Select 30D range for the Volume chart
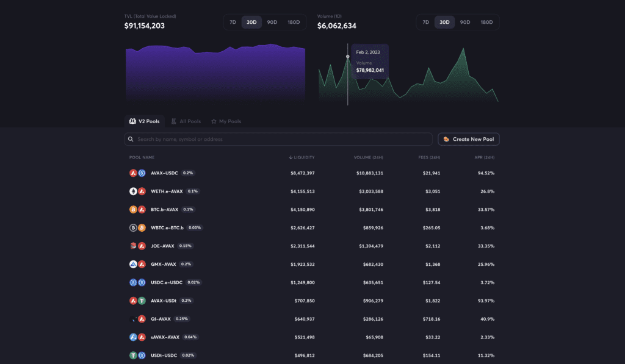Screen dimensions: 625x364 pyautogui.click(x=444, y=23)
